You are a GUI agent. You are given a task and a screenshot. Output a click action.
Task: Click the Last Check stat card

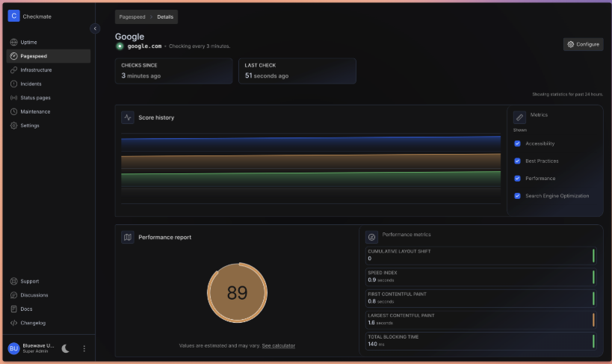[297, 71]
